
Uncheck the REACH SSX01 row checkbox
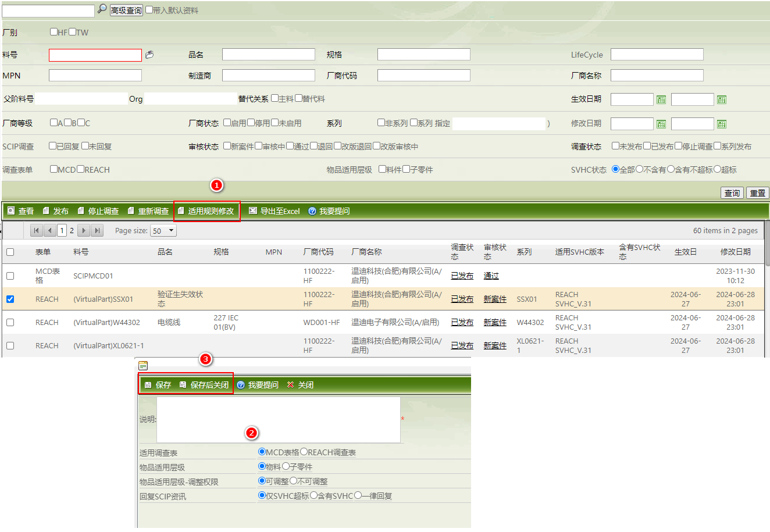click(10, 299)
